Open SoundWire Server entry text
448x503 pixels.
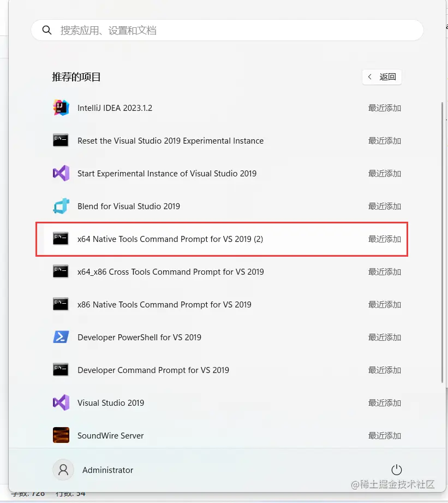tap(111, 436)
